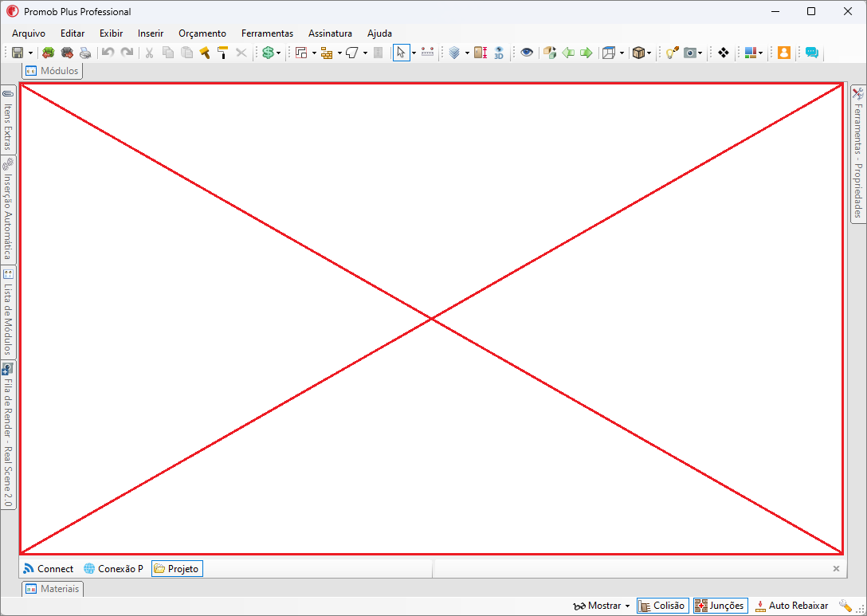Open the selection tool dropdown arrow
The image size is (867, 616).
pyautogui.click(x=414, y=53)
